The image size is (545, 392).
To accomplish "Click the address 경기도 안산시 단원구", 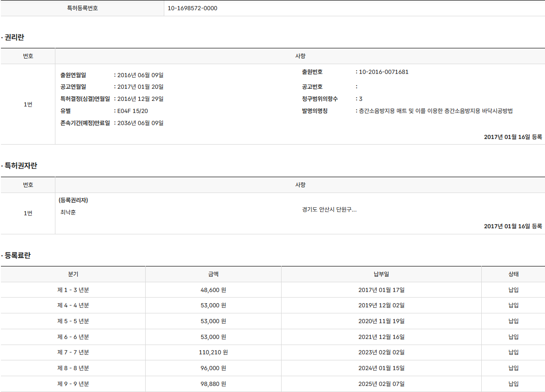I will click(329, 210).
